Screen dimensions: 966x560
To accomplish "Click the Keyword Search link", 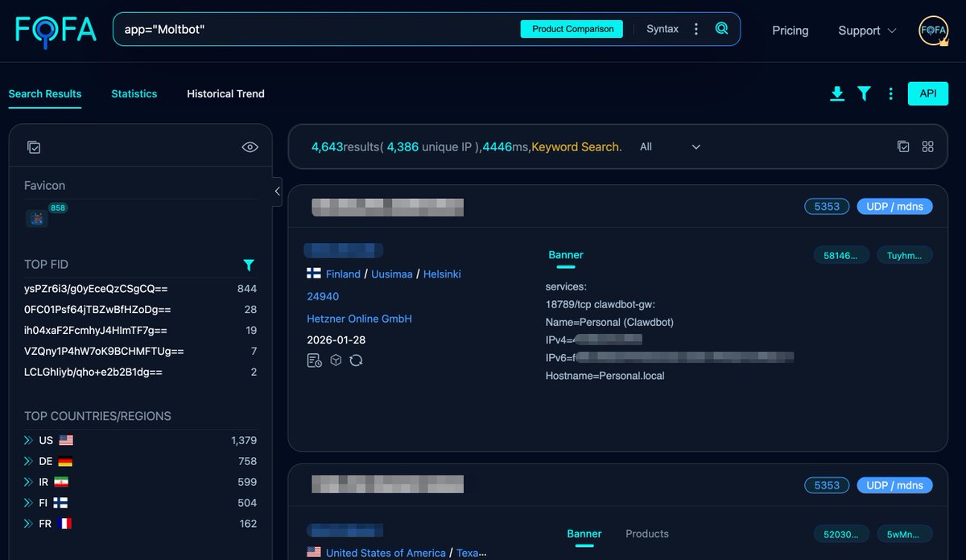I will 575,147.
